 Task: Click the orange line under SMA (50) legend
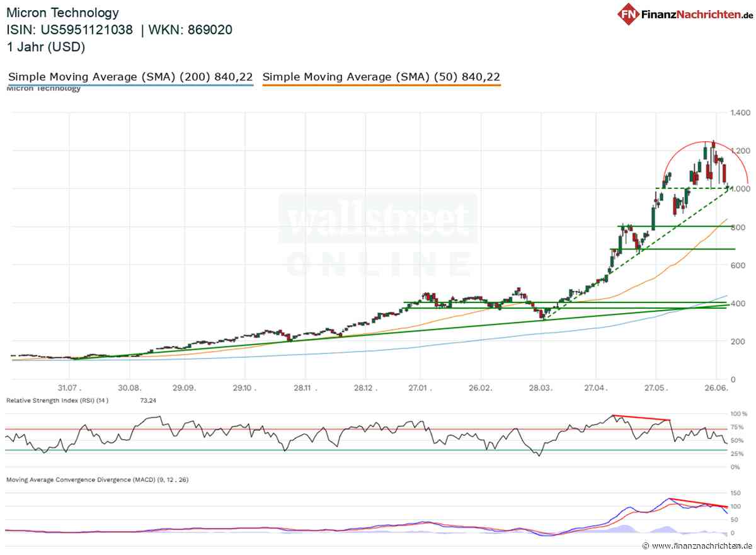(381, 85)
